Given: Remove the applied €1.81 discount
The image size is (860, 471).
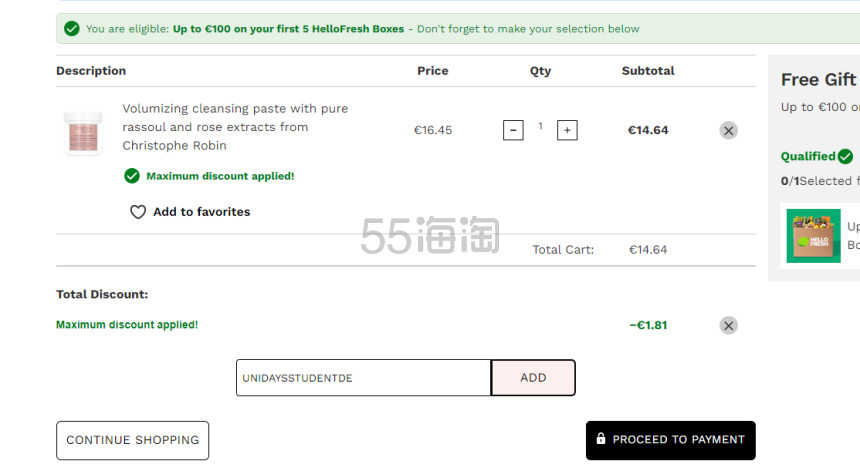Looking at the screenshot, I should pos(728,326).
